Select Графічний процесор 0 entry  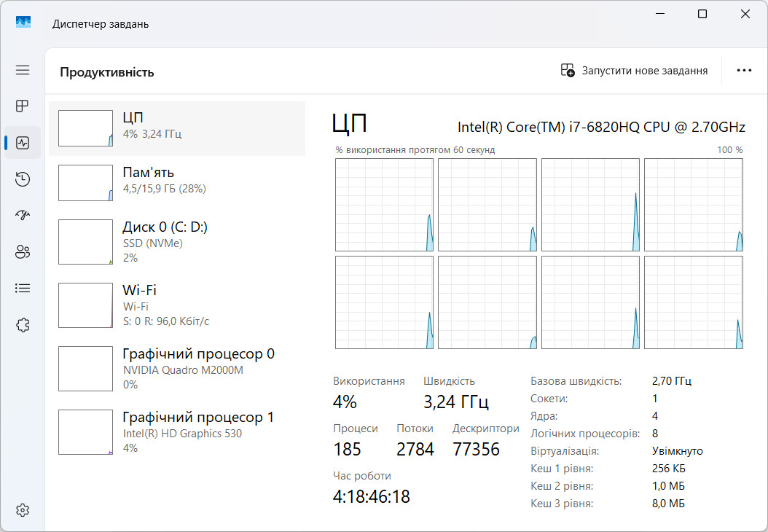177,369
